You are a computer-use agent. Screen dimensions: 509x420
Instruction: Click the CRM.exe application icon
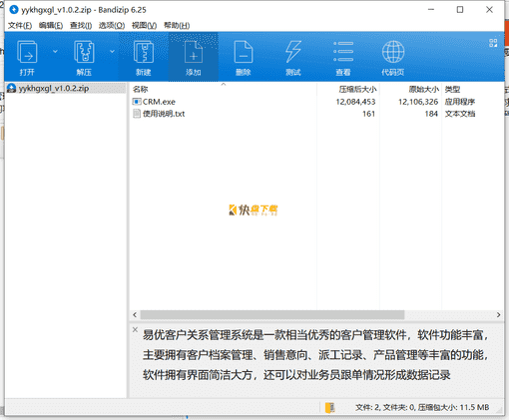coord(137,102)
